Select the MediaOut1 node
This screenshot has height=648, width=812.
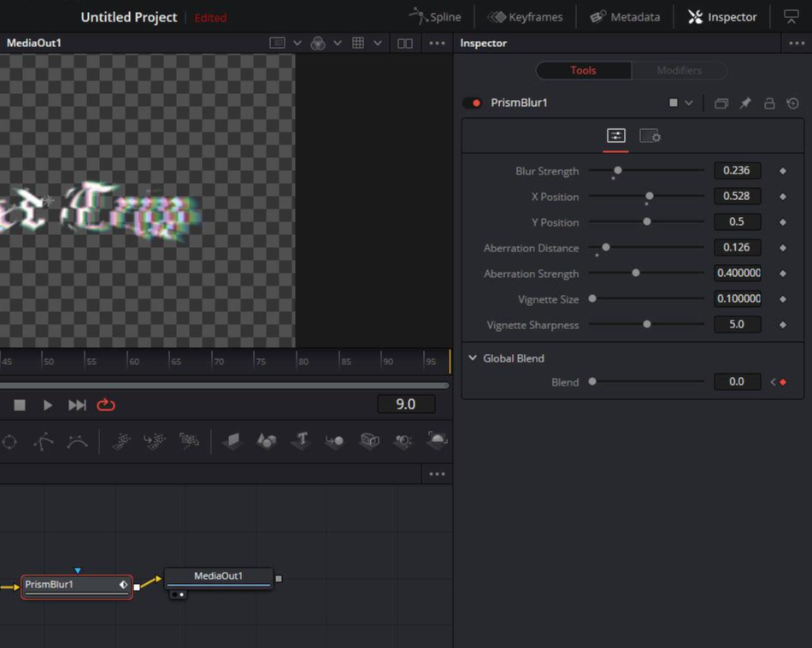[x=218, y=579]
